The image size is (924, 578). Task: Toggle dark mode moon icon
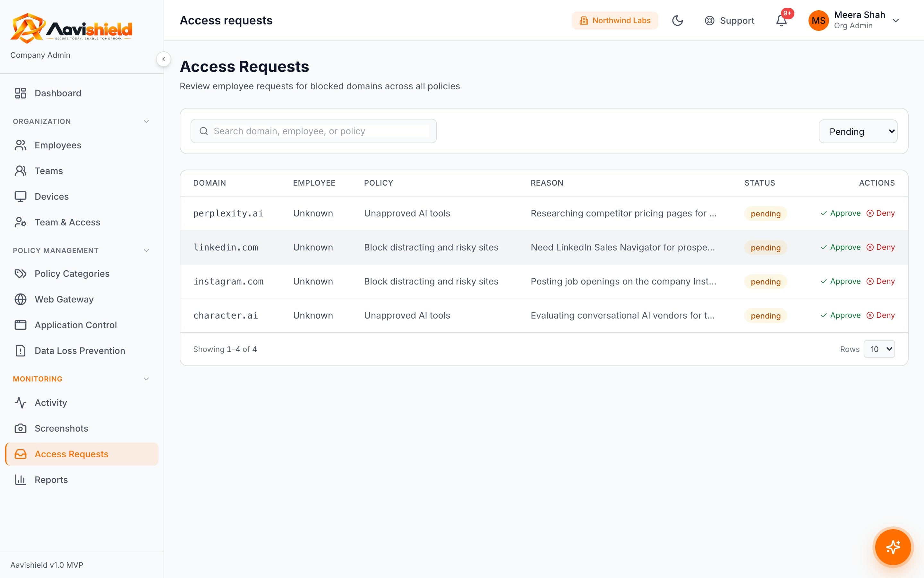(677, 21)
